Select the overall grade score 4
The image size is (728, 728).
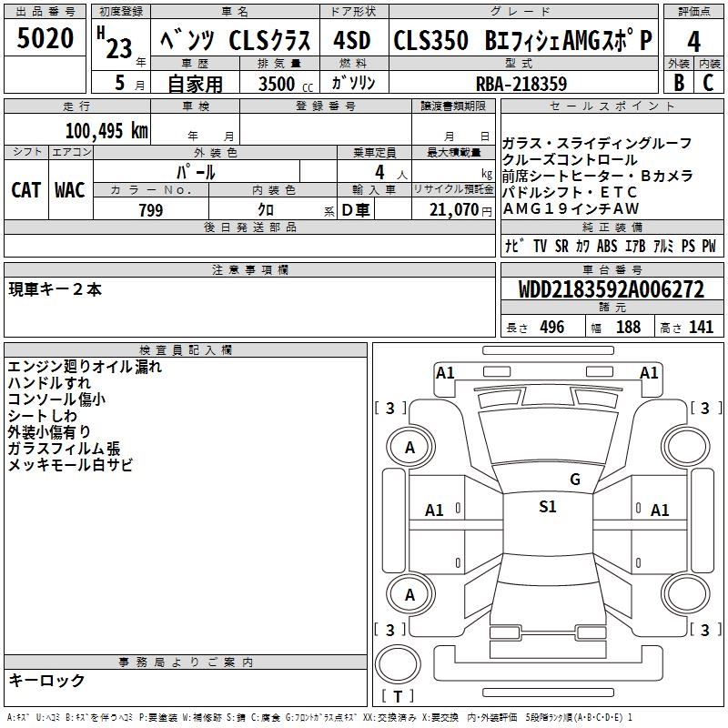pos(693,41)
